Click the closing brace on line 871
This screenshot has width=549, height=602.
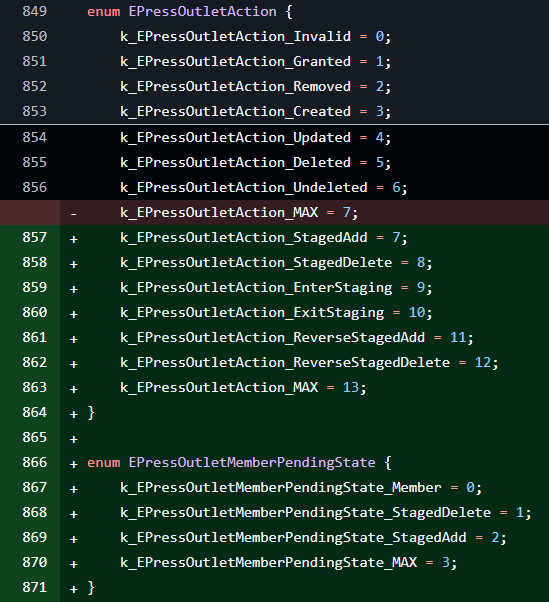tap(91, 588)
